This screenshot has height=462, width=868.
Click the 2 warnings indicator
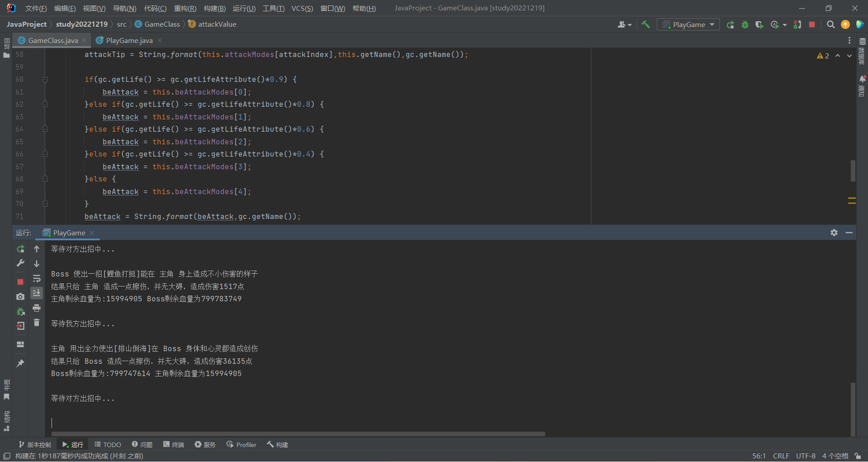[x=823, y=56]
